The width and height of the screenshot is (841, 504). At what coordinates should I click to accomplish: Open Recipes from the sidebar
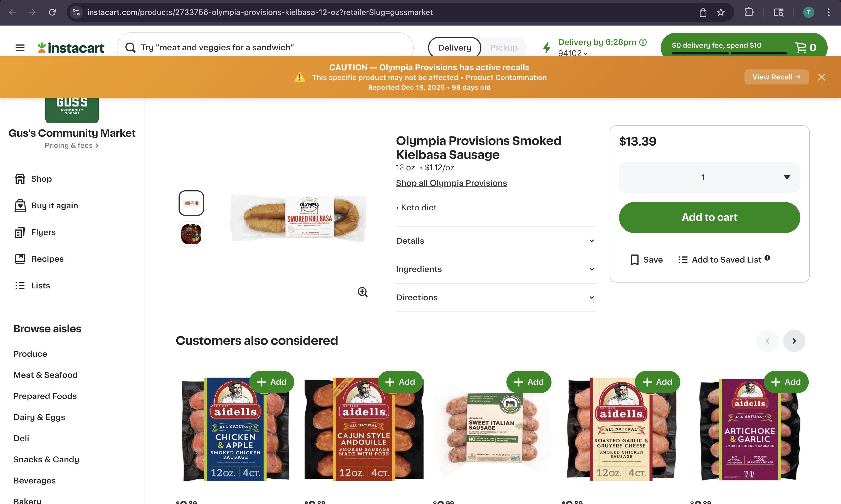(x=47, y=258)
